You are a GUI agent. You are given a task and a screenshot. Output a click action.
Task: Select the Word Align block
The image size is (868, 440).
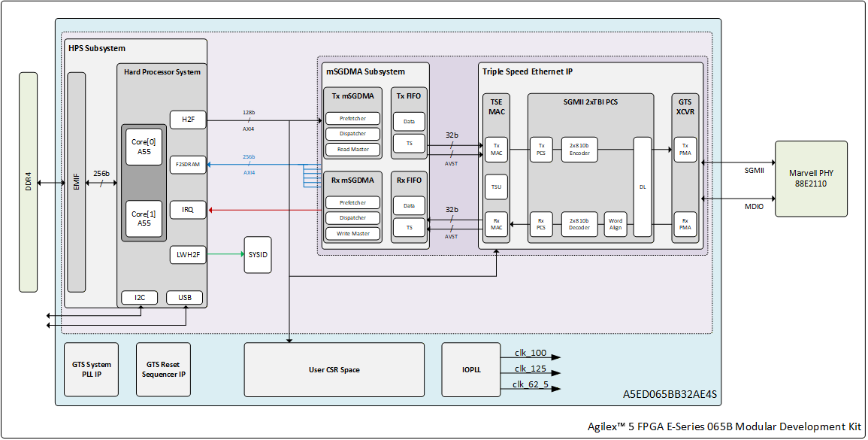point(615,224)
